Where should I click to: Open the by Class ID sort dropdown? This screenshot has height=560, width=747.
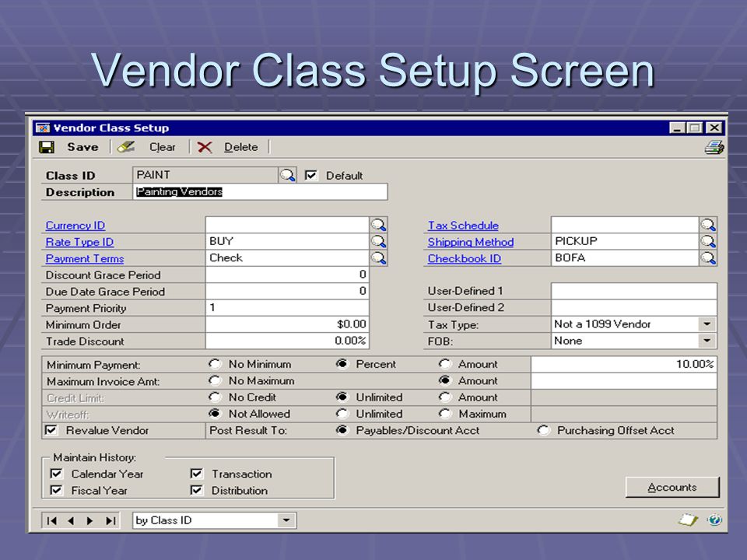point(286,520)
